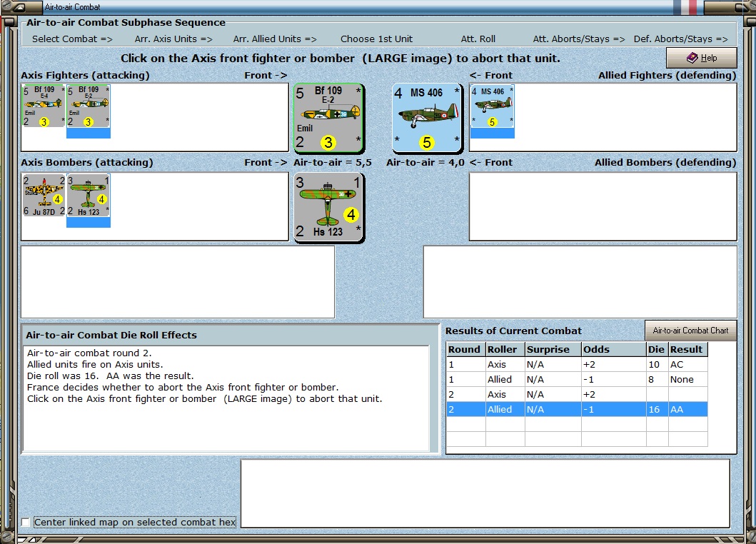Select round 1 Axis row with AC result
The height and width of the screenshot is (544, 756).
click(577, 365)
